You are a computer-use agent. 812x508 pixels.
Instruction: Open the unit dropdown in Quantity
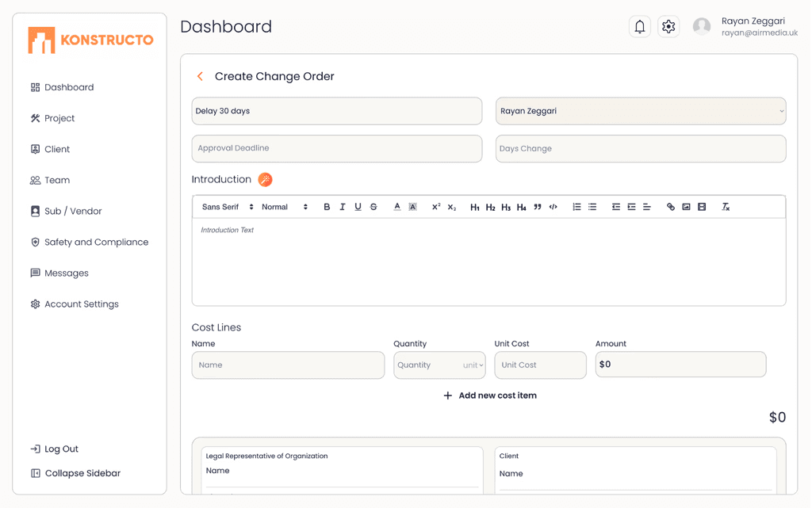[473, 365]
